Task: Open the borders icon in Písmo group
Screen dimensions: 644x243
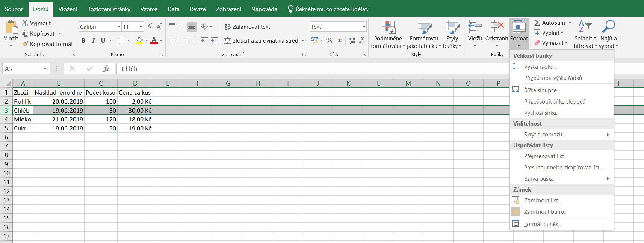Action: point(121,40)
